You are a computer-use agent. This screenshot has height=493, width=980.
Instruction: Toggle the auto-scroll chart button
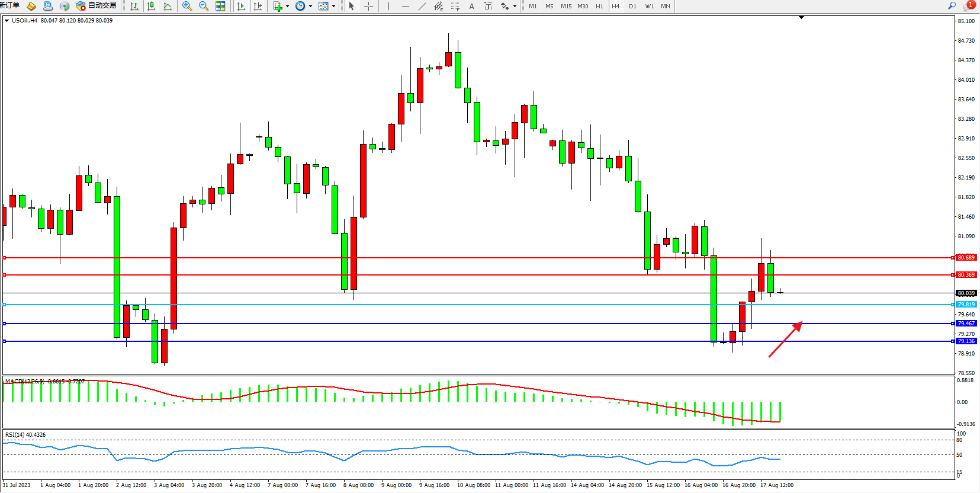(x=241, y=6)
